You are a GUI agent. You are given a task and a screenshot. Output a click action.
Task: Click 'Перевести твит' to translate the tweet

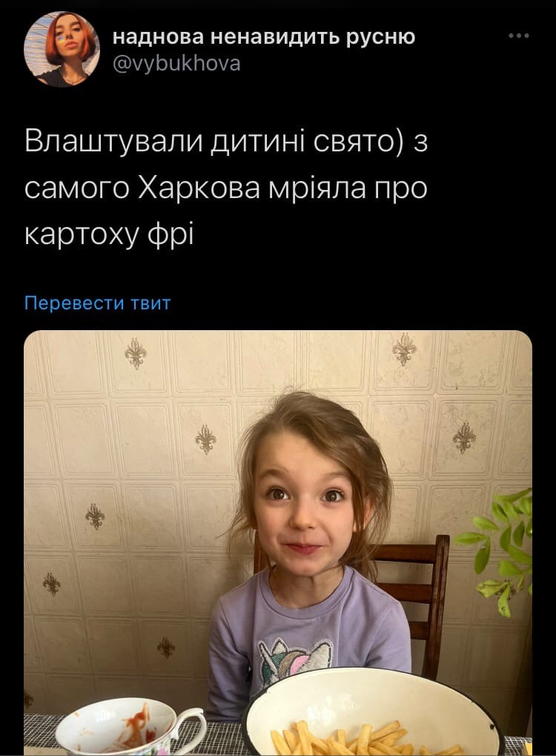[97, 303]
